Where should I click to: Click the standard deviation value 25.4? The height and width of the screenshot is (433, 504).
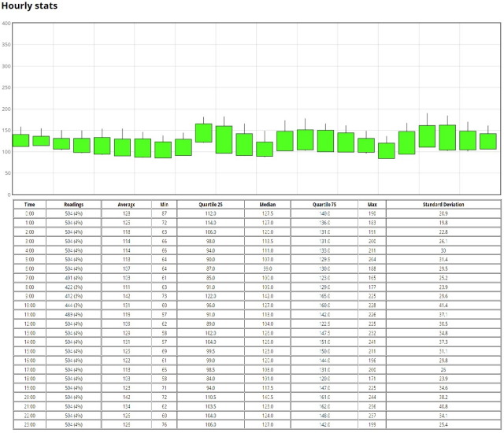click(x=443, y=424)
